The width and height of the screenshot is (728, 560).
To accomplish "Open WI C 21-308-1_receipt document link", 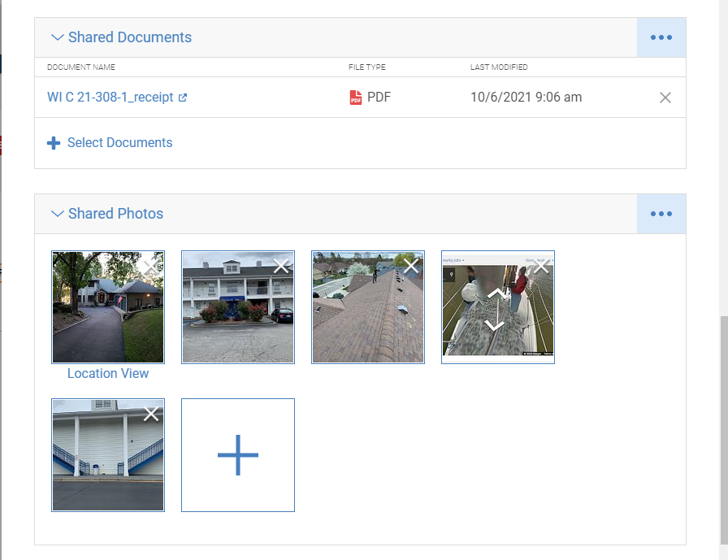I will 110,97.
